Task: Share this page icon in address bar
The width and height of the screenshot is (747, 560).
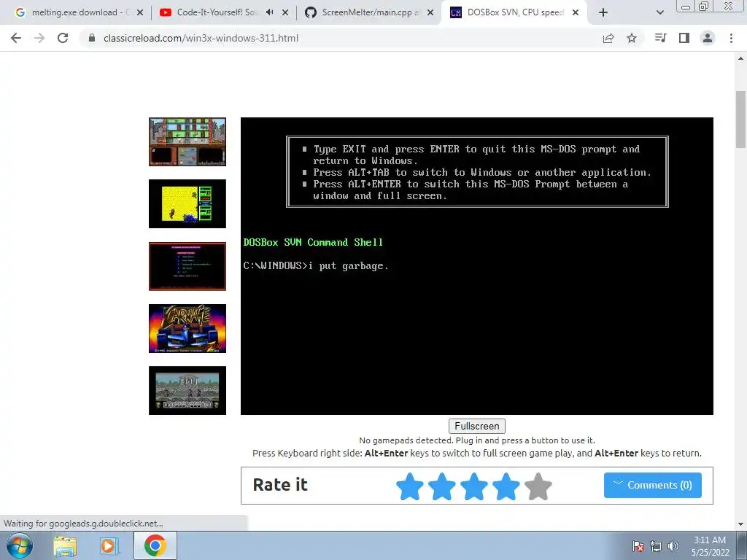Action: click(608, 38)
